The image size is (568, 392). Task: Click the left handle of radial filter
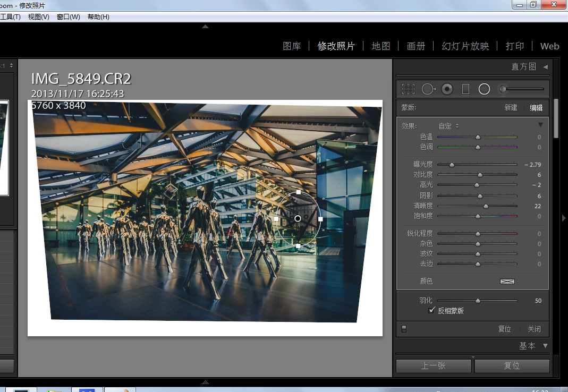point(276,219)
